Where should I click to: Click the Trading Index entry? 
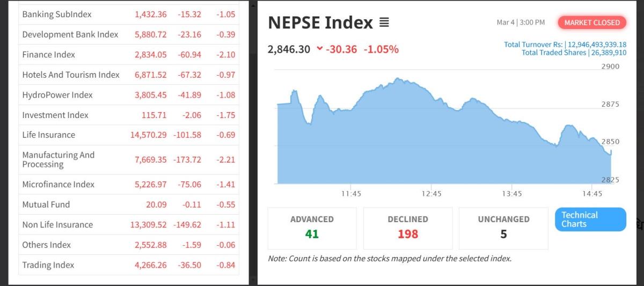(48, 265)
